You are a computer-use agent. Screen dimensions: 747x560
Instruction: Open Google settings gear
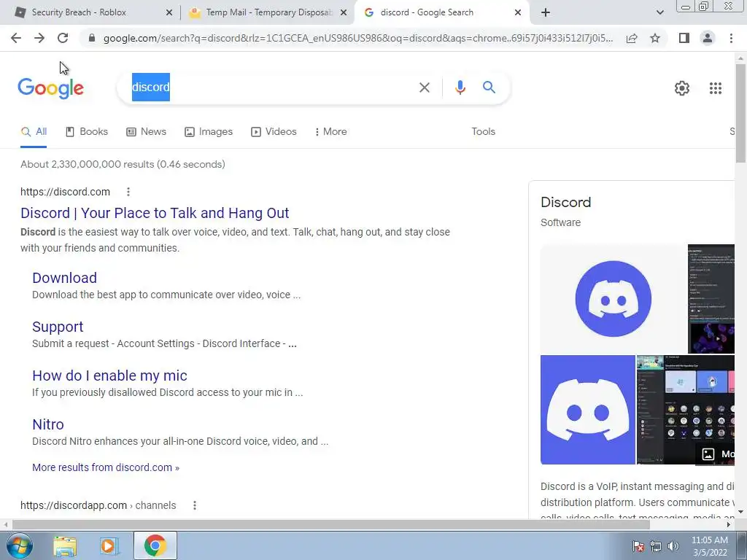[x=682, y=88]
